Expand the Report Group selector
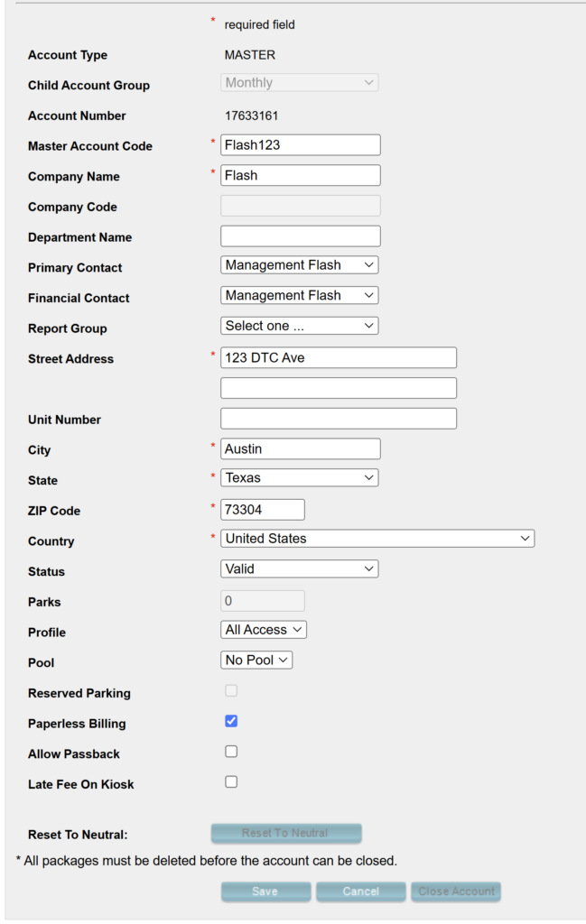The height and width of the screenshot is (924, 586). point(299,326)
